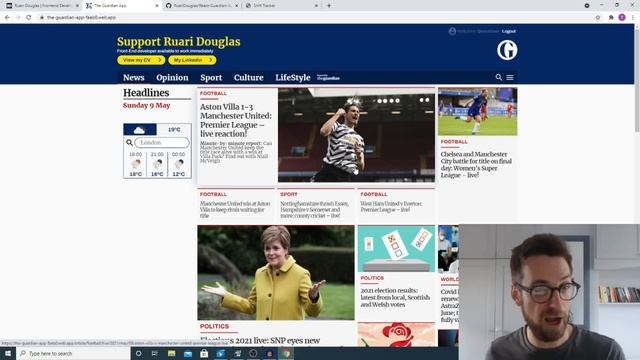Viewport: 640px width, 360px height.
Task: Open 2021 election results article
Action: [x=395, y=298]
